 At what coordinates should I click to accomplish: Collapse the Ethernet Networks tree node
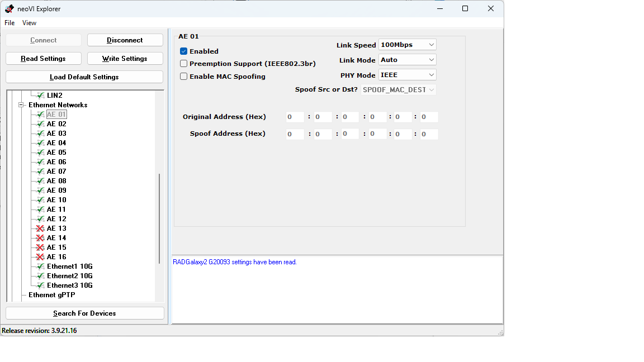click(x=22, y=105)
